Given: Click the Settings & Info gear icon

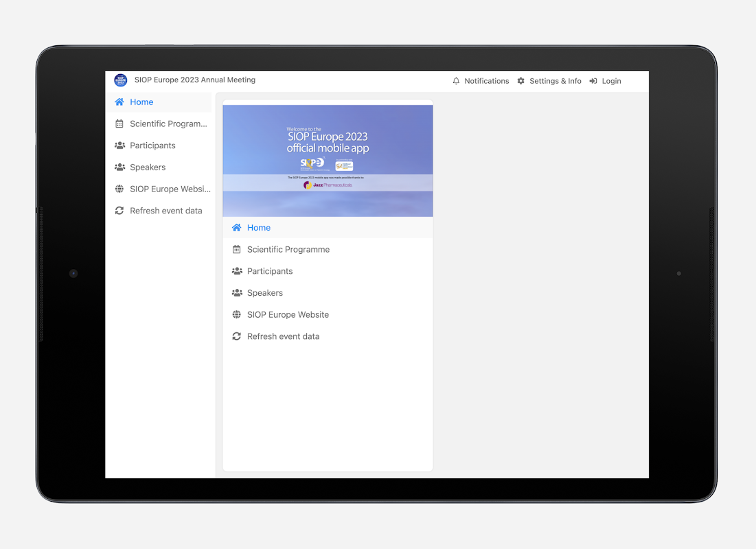Looking at the screenshot, I should [x=520, y=81].
